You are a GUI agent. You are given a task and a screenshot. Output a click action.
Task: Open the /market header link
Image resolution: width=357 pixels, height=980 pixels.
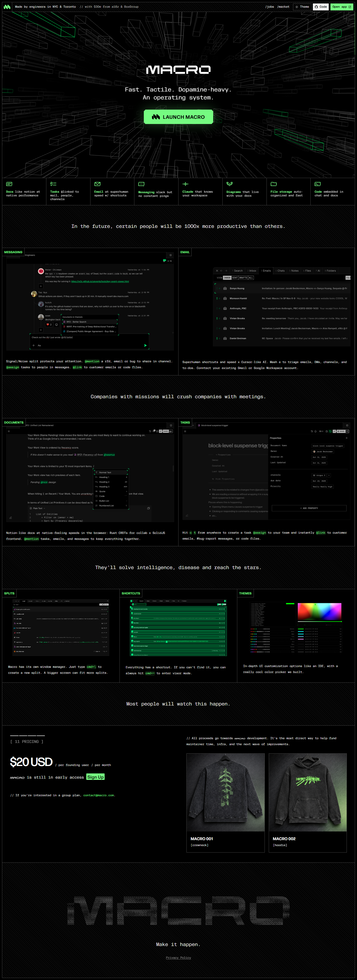point(283,7)
